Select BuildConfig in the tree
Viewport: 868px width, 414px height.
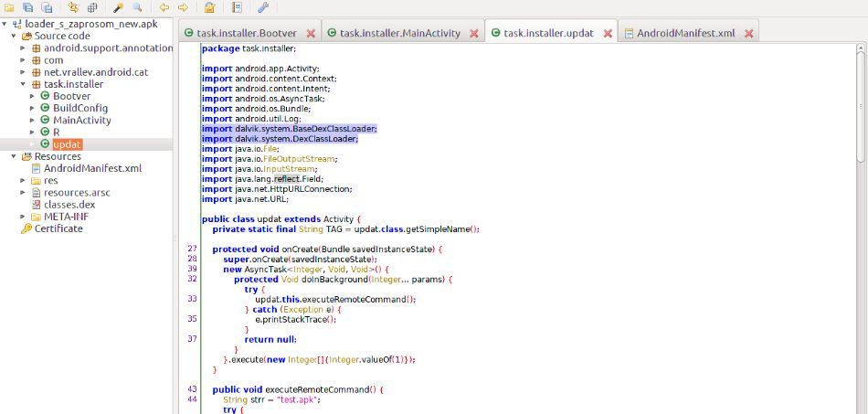pos(80,109)
